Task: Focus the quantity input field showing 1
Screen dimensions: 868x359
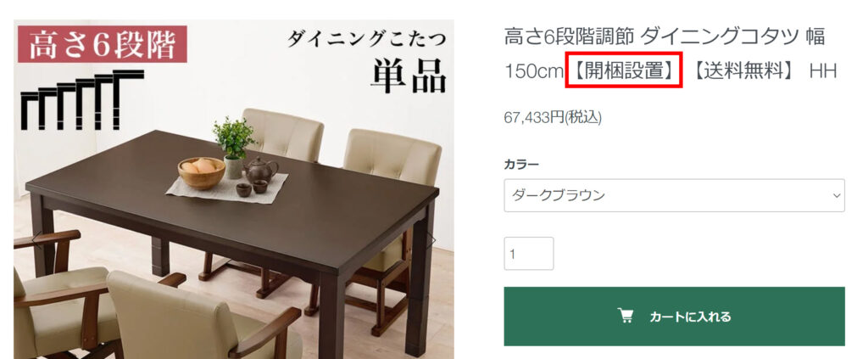Action: (x=529, y=254)
